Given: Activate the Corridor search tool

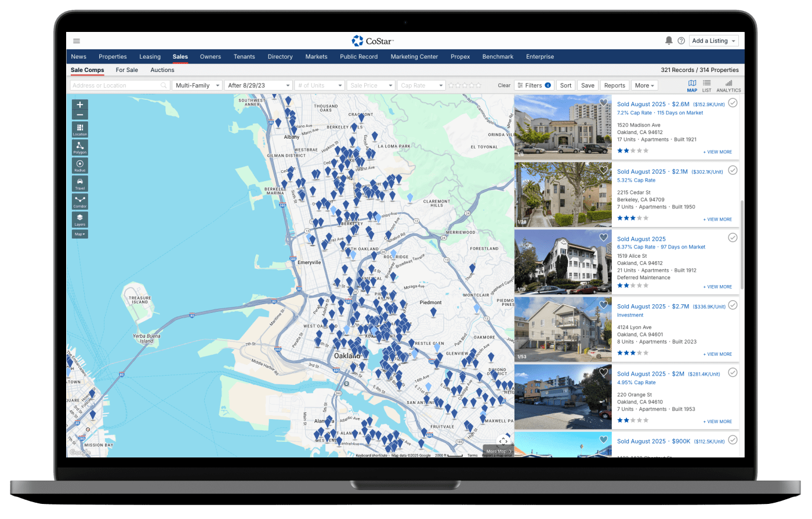Looking at the screenshot, I should (x=80, y=201).
